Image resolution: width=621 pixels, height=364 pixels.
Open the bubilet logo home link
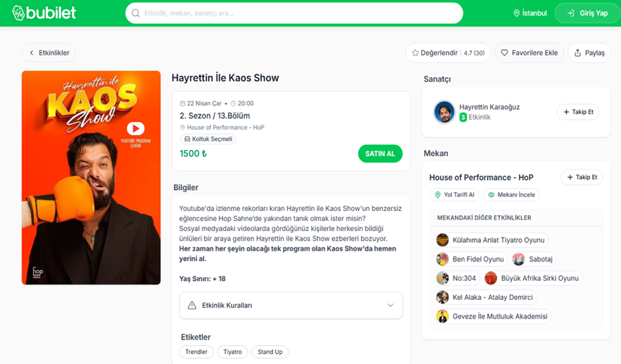click(x=44, y=13)
